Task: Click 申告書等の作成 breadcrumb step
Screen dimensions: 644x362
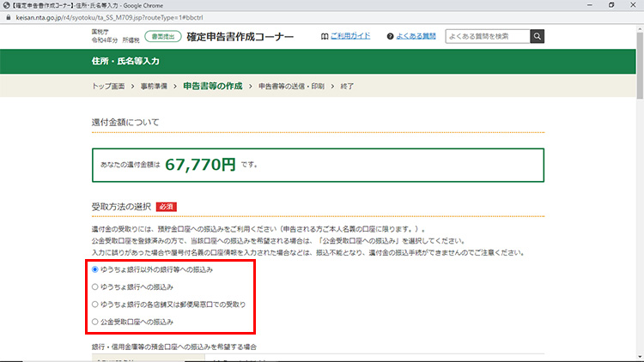Action: click(x=211, y=87)
